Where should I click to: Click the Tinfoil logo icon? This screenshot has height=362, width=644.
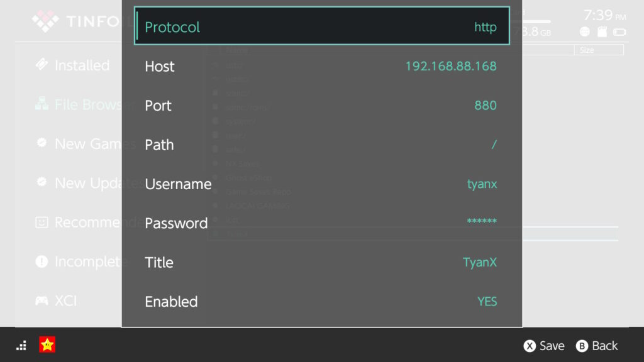46,22
